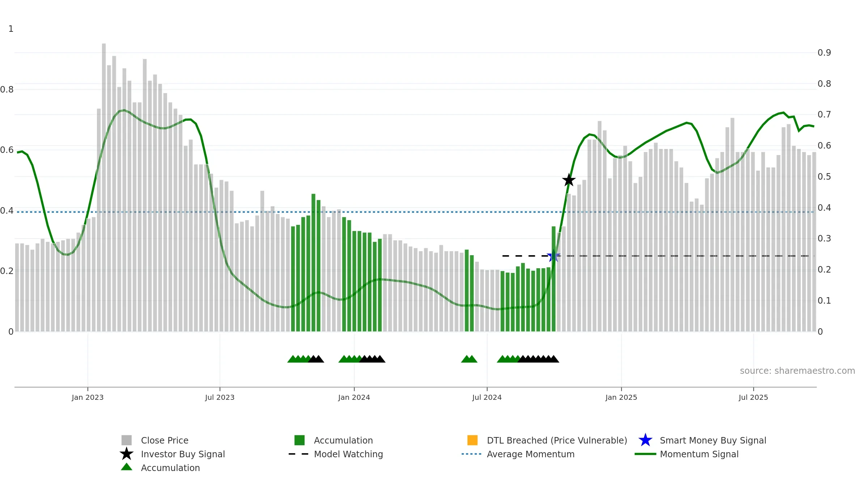Click the green Accumulation square legend icon
Screen dimensions: 868x488
pos(299,440)
